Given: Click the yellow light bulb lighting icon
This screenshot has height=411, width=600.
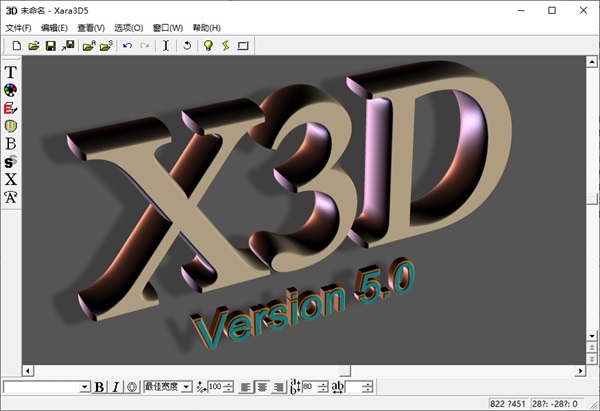Looking at the screenshot, I should [x=208, y=46].
